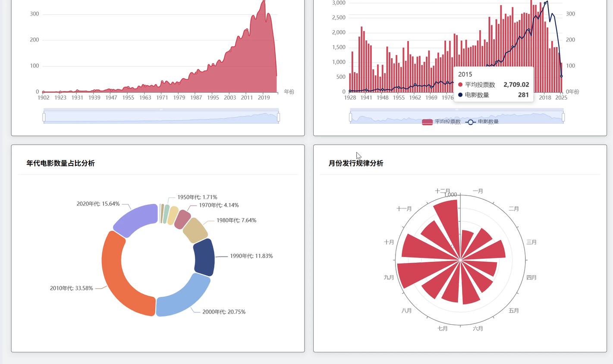This screenshot has height=364, width=613.
Task: Click the label '2000年代: 20.75%'
Action: click(x=224, y=312)
